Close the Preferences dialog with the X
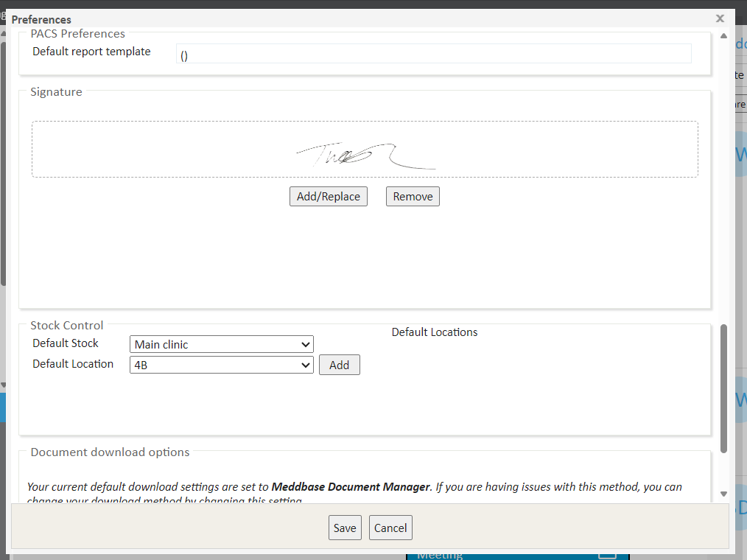 click(x=720, y=18)
